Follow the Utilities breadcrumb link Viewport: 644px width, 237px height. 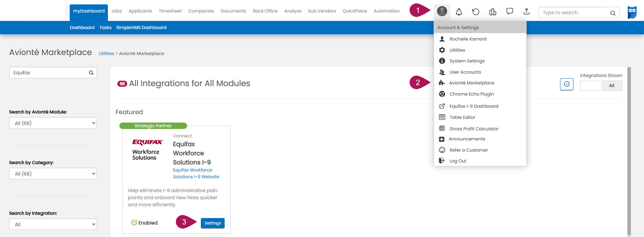[x=107, y=53]
